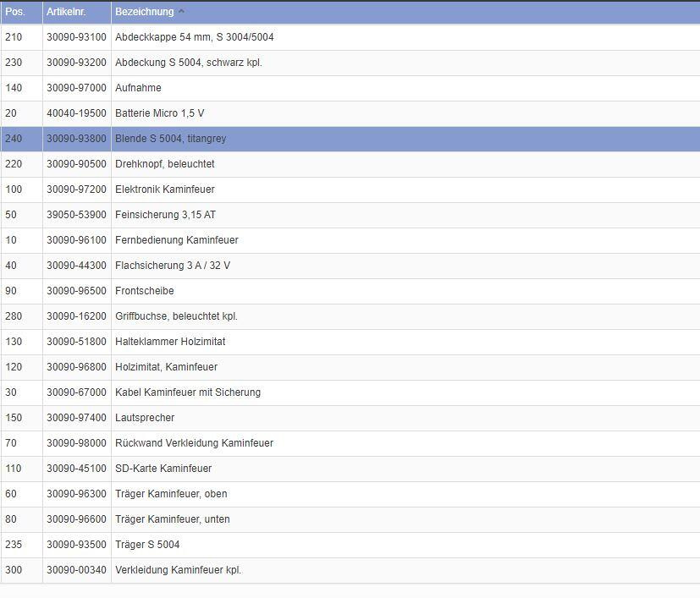This screenshot has width=700, height=598.
Task: Pick the Lautsprecher row
Action: 145,418
